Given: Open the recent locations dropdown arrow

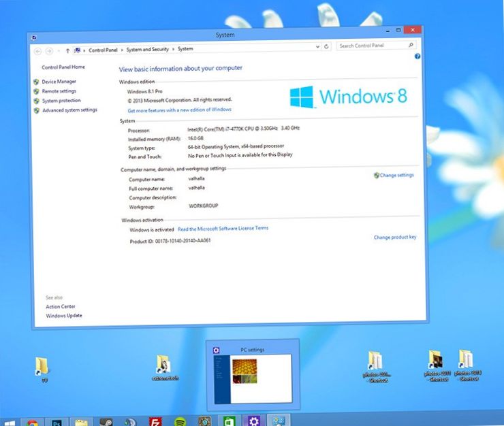Looking at the screenshot, I should pos(59,51).
